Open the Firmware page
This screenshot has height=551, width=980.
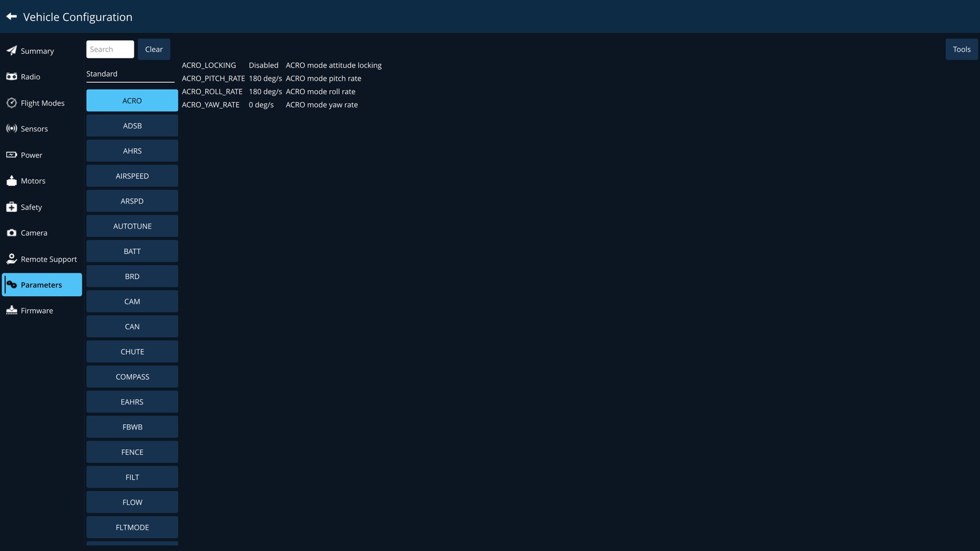pos(42,310)
